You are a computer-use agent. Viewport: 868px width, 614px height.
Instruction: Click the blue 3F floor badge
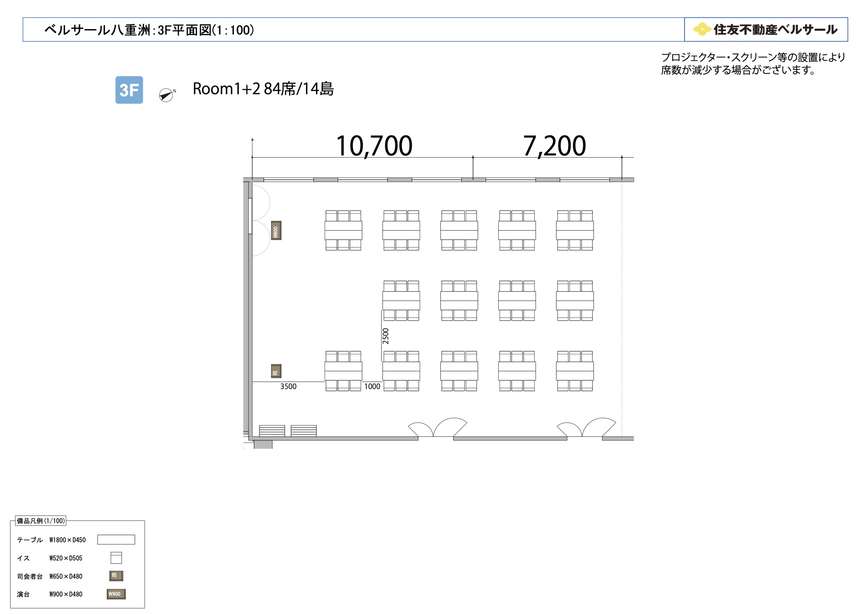pyautogui.click(x=129, y=90)
